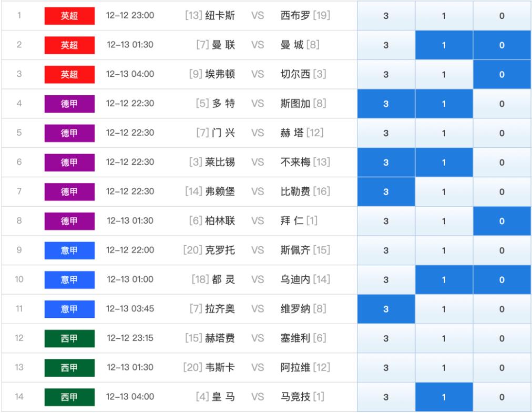Deselect 0 for 曼联 vs 曼城
Viewport: 532px width, 413px height.
click(502, 45)
